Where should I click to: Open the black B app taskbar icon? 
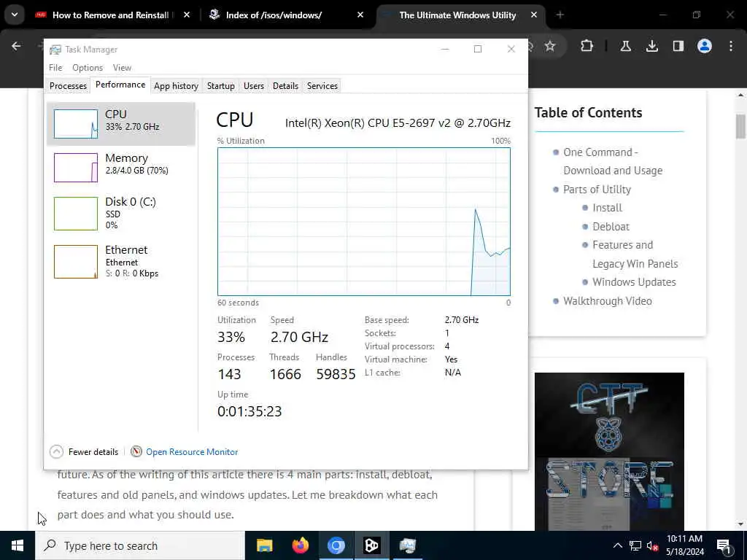[371, 545]
